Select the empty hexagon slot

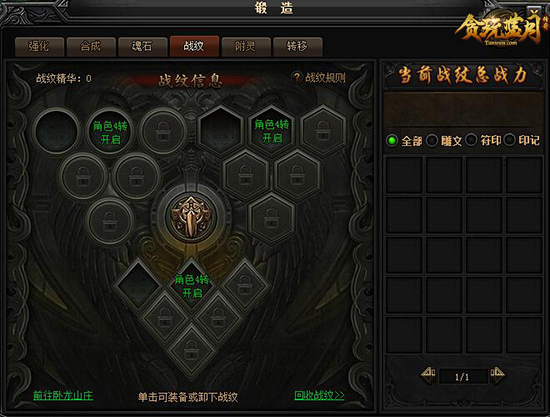coord(220,130)
